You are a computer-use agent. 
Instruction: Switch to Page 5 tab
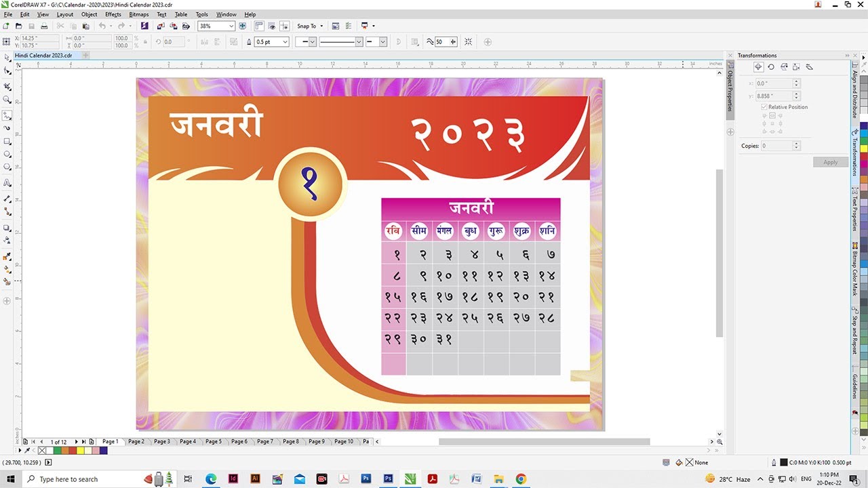214,441
